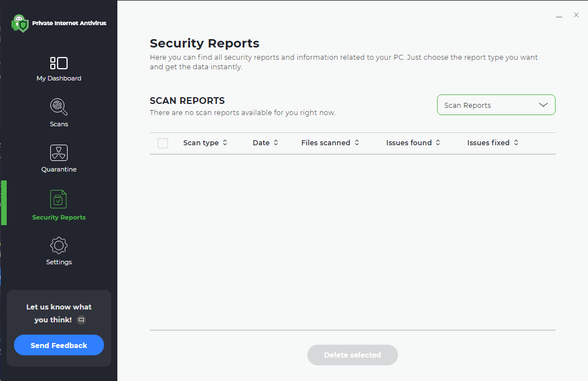
Task: Tick the select-all reports checkbox
Action: tap(163, 143)
